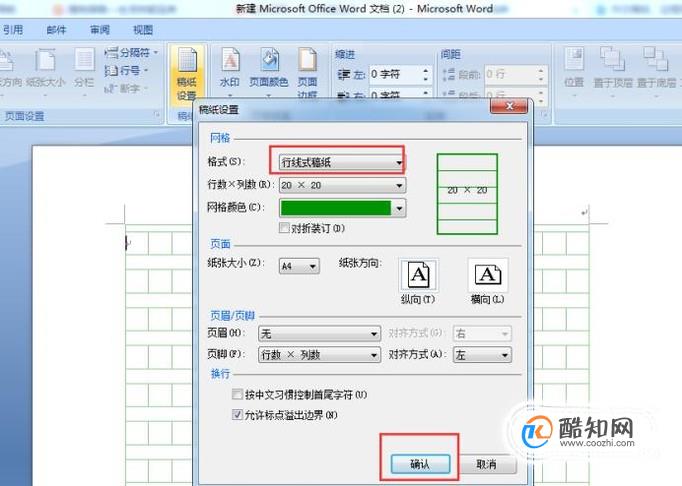Switch to the 引用 ribbon tab

(x=13, y=30)
